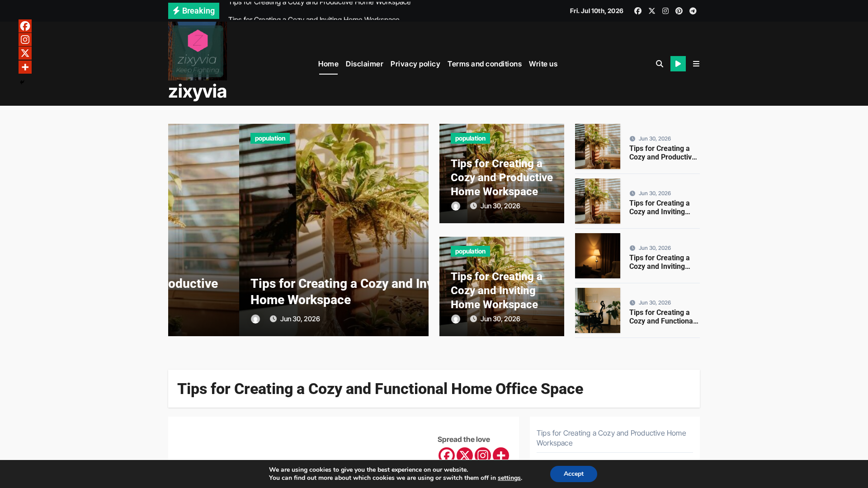Open the desk chair workspace thumbnail
The image size is (868, 488).
pos(598,310)
